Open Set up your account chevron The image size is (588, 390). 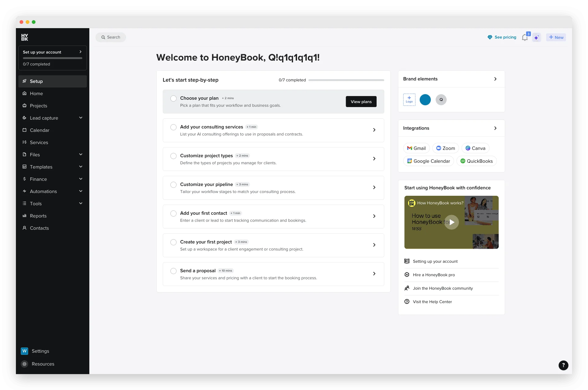point(80,52)
